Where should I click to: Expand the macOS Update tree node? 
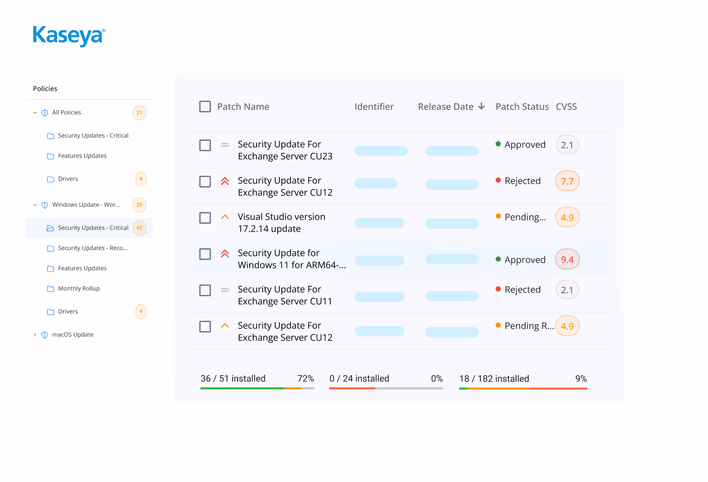(x=35, y=335)
